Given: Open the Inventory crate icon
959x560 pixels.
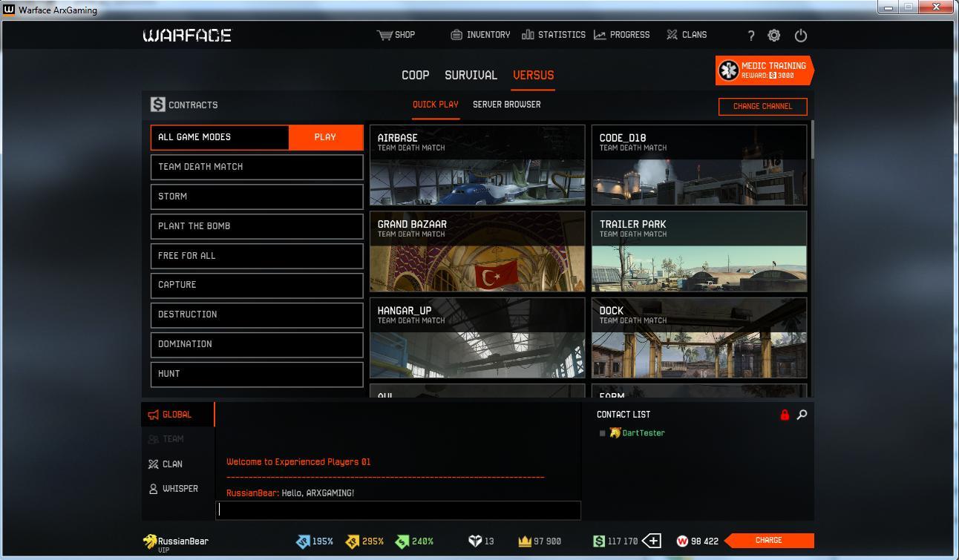Looking at the screenshot, I should pos(456,35).
